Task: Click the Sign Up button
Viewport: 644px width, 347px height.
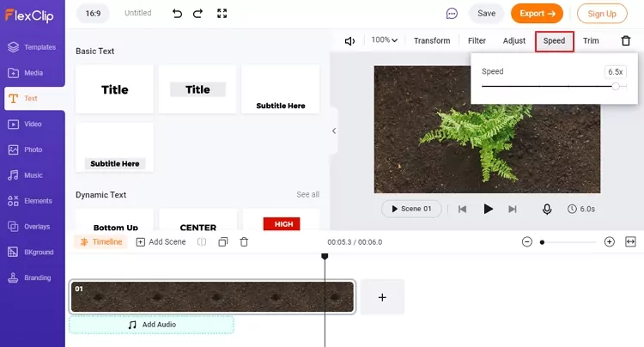Action: tap(602, 14)
